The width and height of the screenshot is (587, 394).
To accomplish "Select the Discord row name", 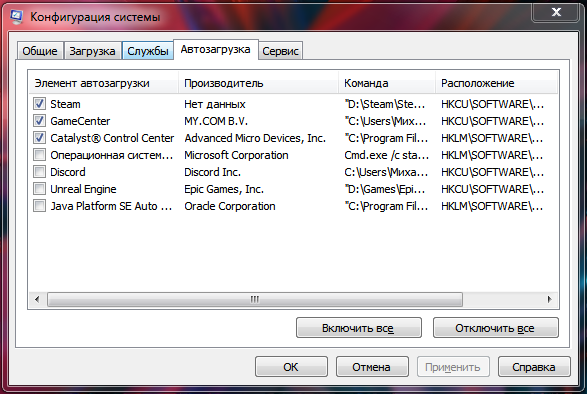I will pyautogui.click(x=68, y=172).
